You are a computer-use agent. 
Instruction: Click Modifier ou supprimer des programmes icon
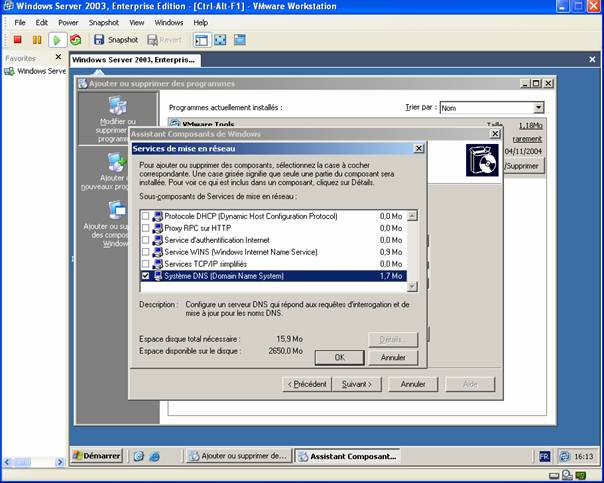click(x=117, y=106)
